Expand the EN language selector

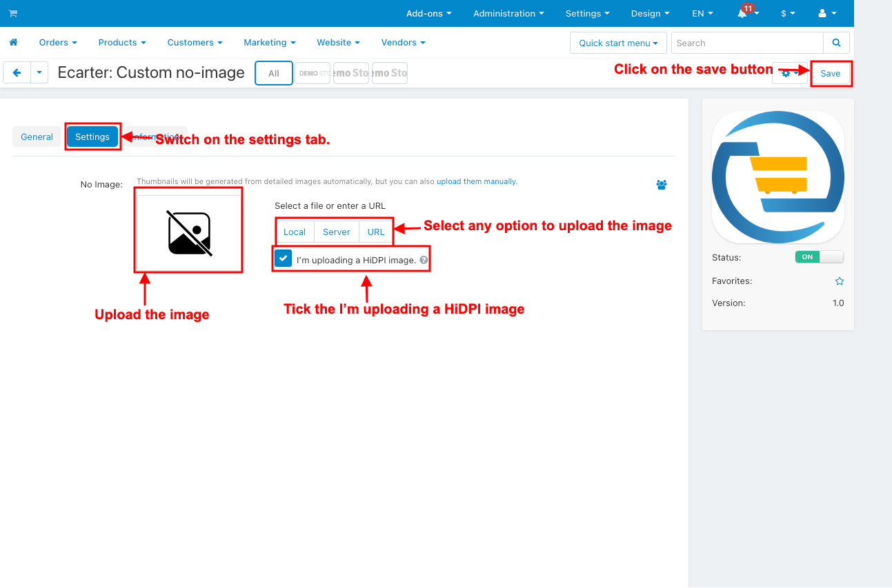tap(702, 14)
